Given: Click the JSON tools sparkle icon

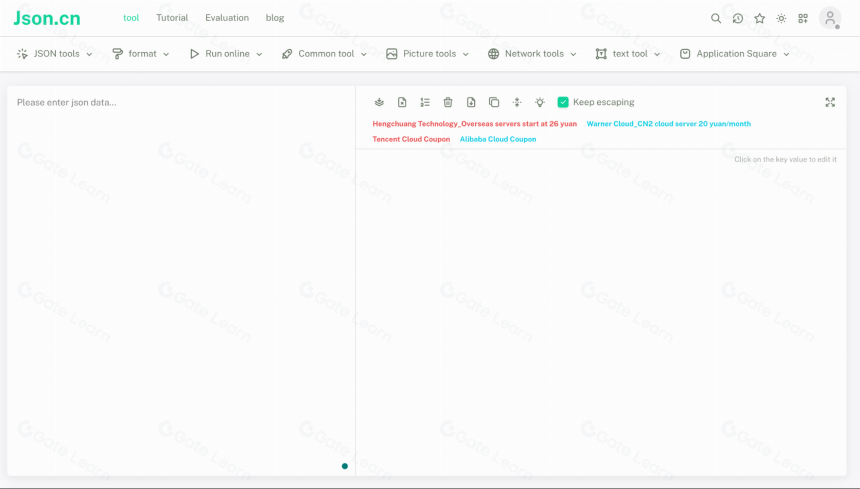Looking at the screenshot, I should pos(22,54).
